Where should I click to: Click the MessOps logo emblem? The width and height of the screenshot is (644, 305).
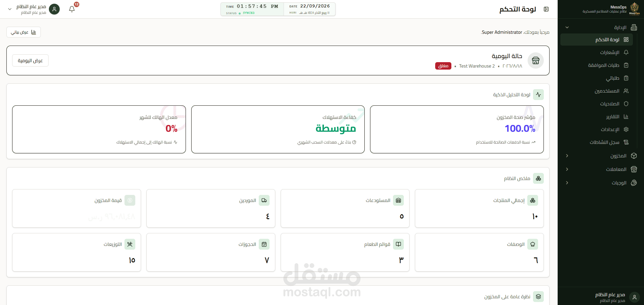coord(635,8)
